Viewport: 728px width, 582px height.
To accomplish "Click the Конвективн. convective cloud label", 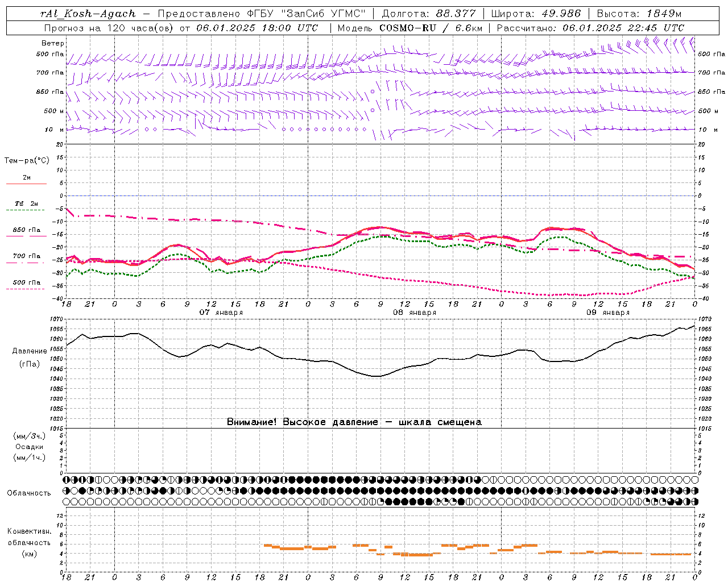I will tap(29, 531).
